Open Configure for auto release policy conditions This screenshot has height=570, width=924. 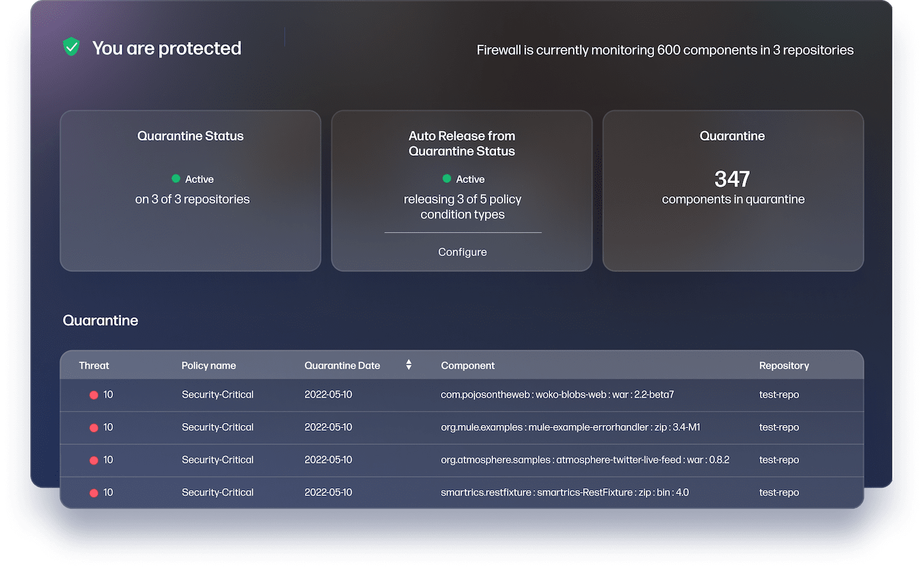pyautogui.click(x=462, y=251)
